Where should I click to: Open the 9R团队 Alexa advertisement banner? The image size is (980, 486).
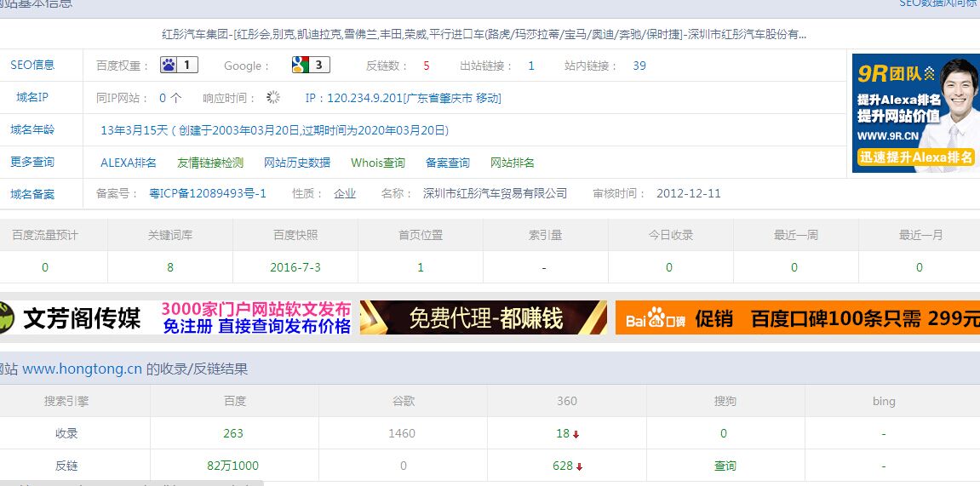pyautogui.click(x=915, y=113)
